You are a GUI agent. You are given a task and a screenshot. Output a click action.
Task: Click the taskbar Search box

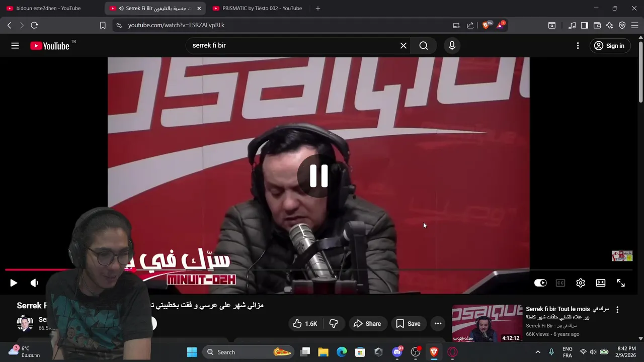[x=249, y=352]
